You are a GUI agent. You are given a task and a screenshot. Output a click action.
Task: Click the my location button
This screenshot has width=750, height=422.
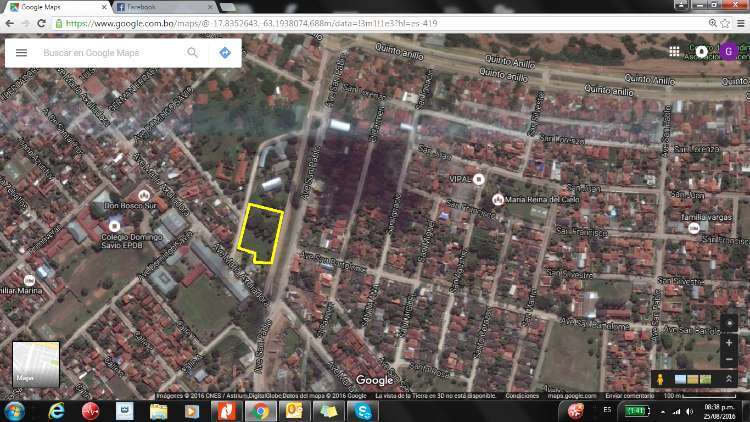729,324
